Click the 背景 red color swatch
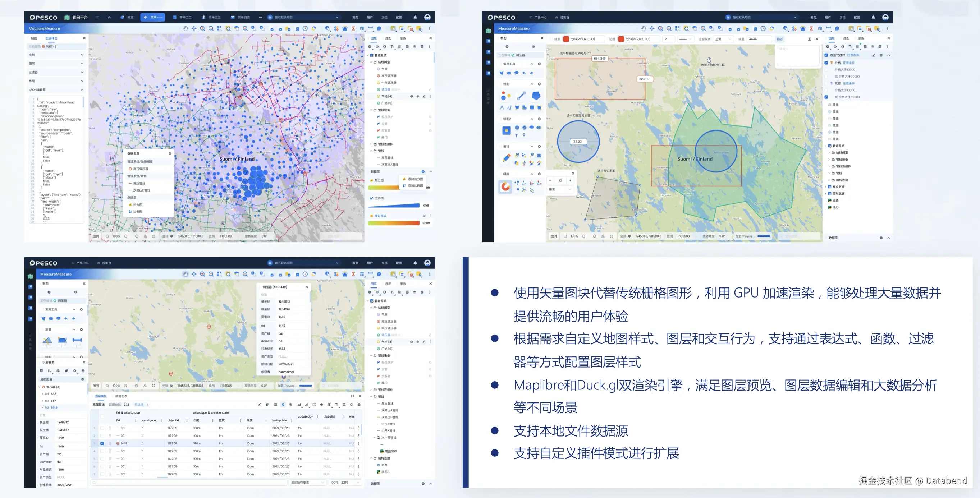This screenshot has width=980, height=498. [x=566, y=39]
